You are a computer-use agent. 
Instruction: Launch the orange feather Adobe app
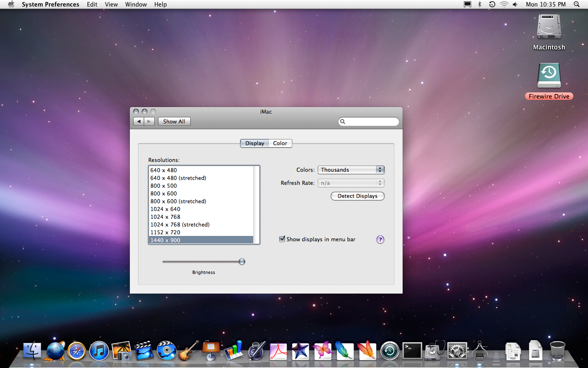(366, 351)
